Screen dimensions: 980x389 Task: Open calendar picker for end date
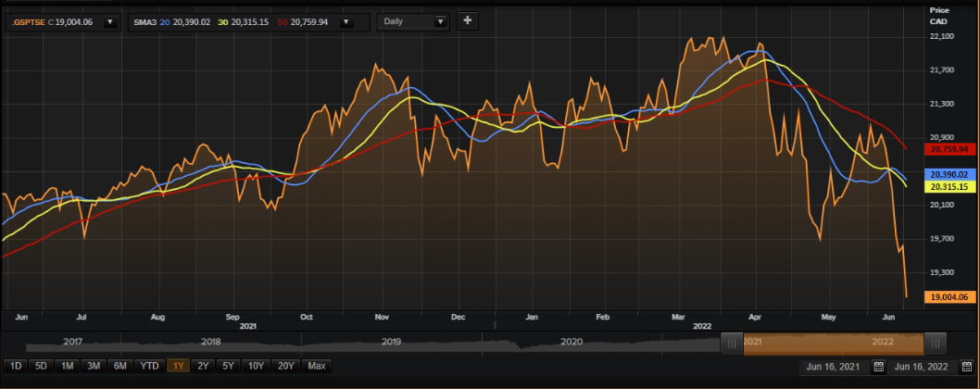point(967,367)
